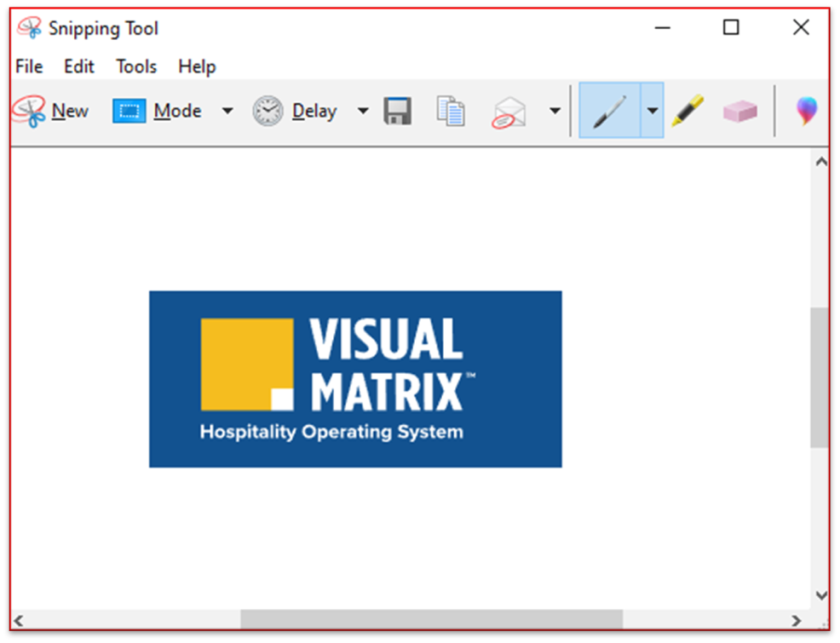Expand the Delay dropdown arrow
Viewport: 840px width, 643px height.
click(363, 111)
